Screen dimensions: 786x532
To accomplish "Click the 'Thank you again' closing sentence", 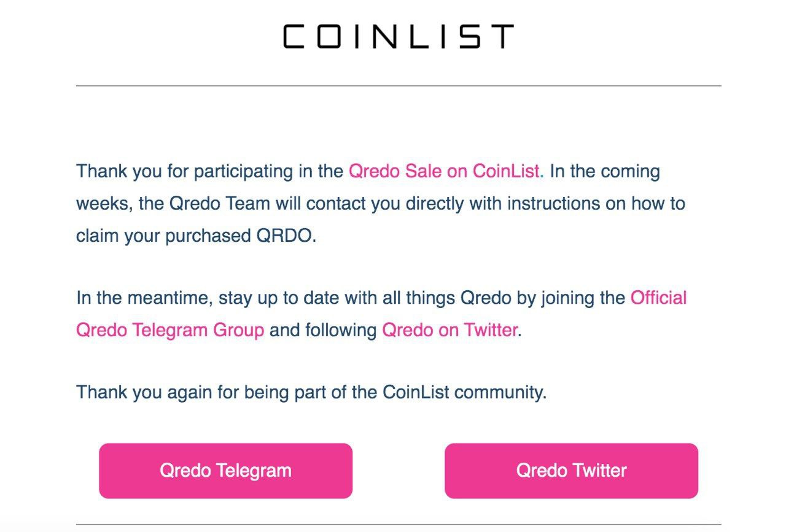I will click(311, 392).
